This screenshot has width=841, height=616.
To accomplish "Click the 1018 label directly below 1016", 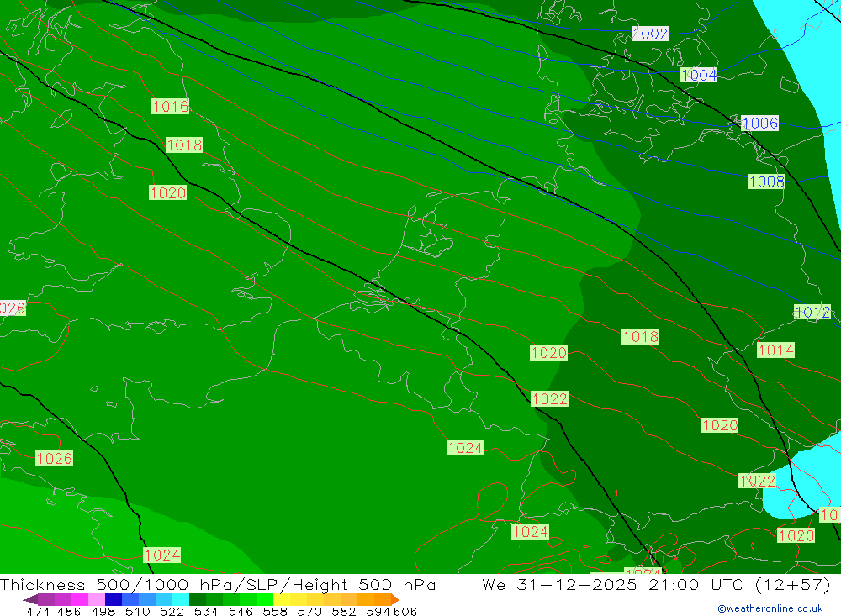I will click(x=184, y=145).
